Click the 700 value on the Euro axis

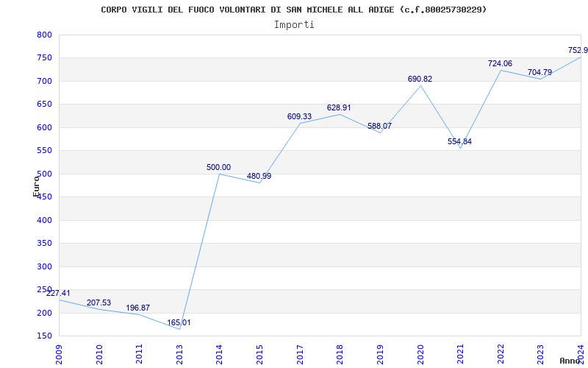pyautogui.click(x=44, y=81)
